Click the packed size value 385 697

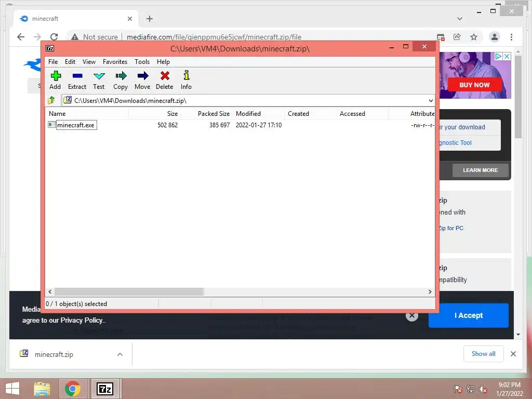[x=220, y=125]
